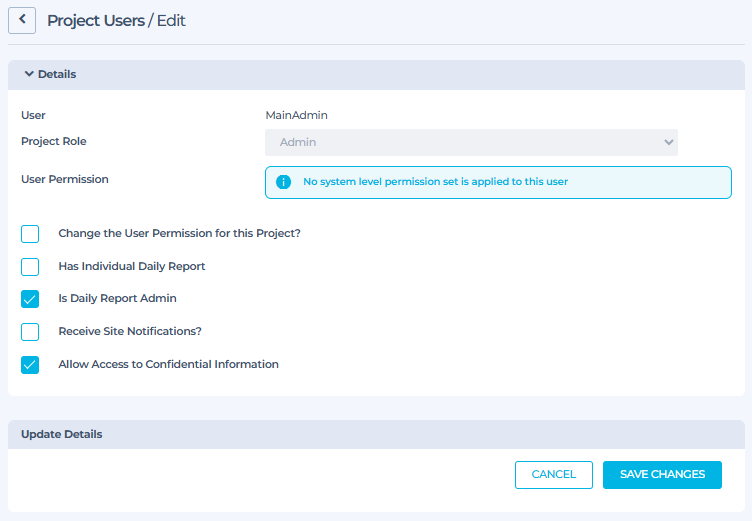Screen dimensions: 752x521
Task: Uncheck Allow Access to Confidential Information box
Action: click(30, 365)
